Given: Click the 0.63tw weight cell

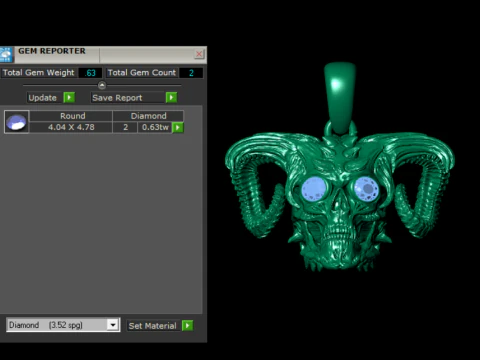Looking at the screenshot, I should [155, 127].
